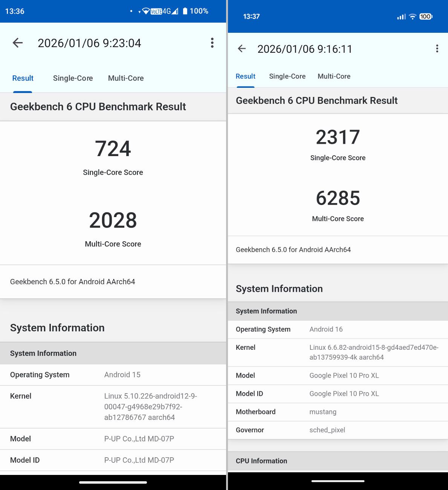The height and width of the screenshot is (490, 448).
Task: Tap the back arrow on the left result screen
Action: pos(17,43)
